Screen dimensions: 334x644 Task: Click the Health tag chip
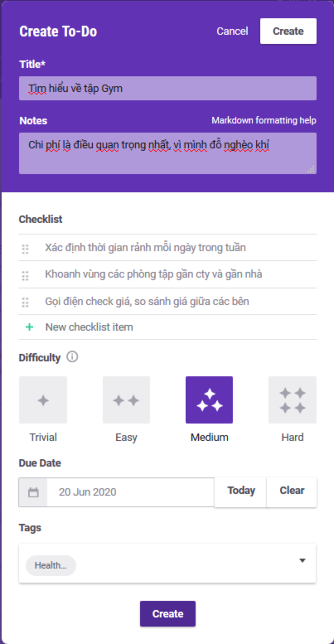click(51, 565)
